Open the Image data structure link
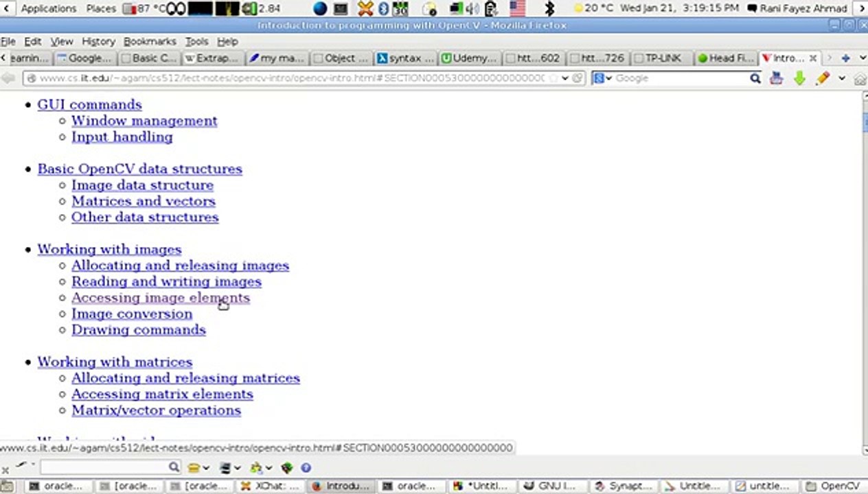 click(x=142, y=185)
